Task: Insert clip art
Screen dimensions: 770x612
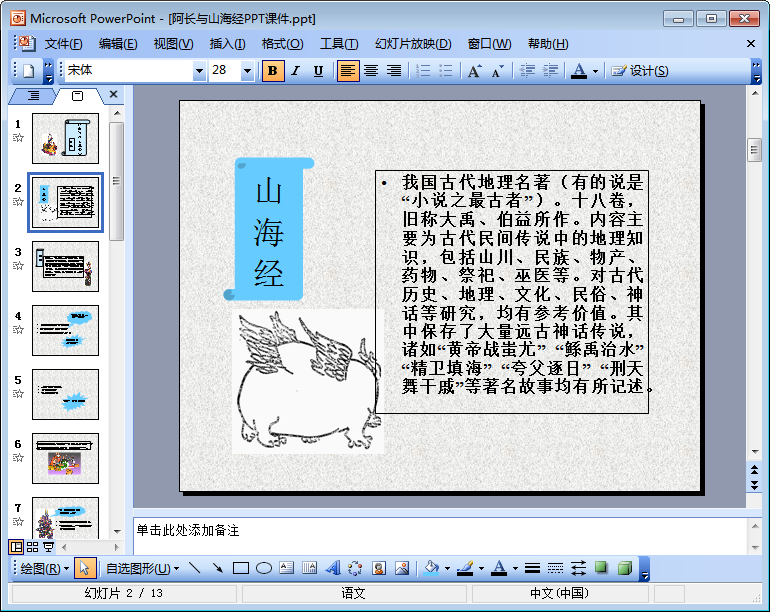Action: [379, 568]
